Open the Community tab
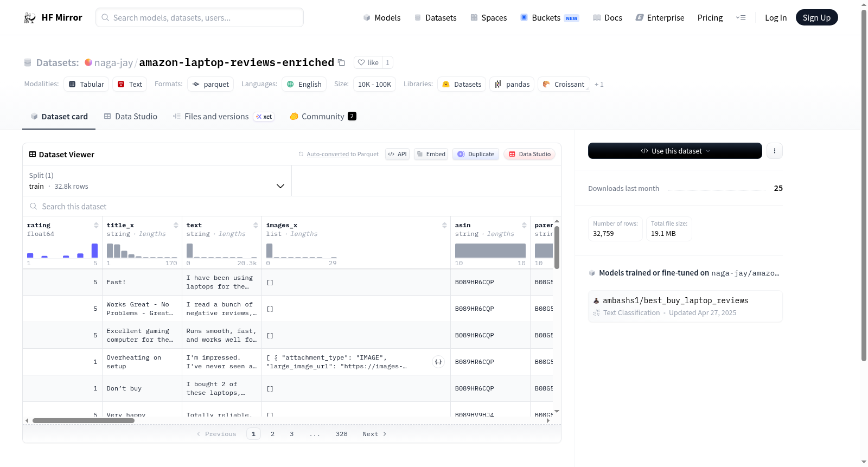Image resolution: width=868 pixels, height=467 pixels. 323,116
